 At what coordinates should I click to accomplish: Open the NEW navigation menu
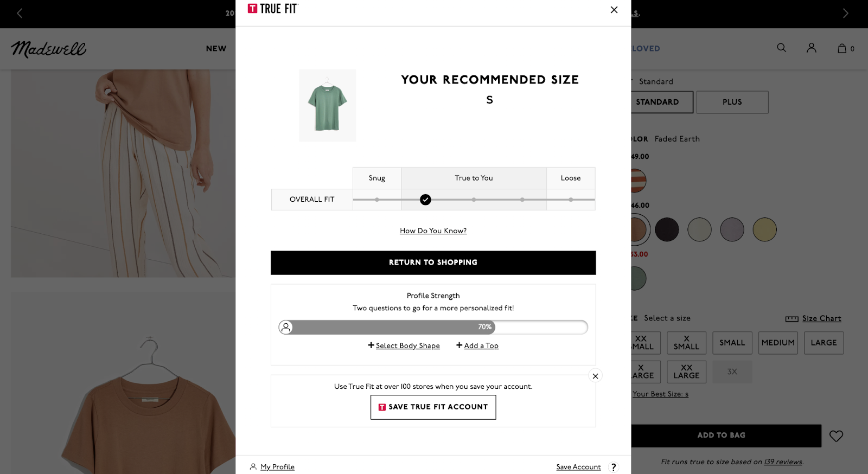pos(216,48)
